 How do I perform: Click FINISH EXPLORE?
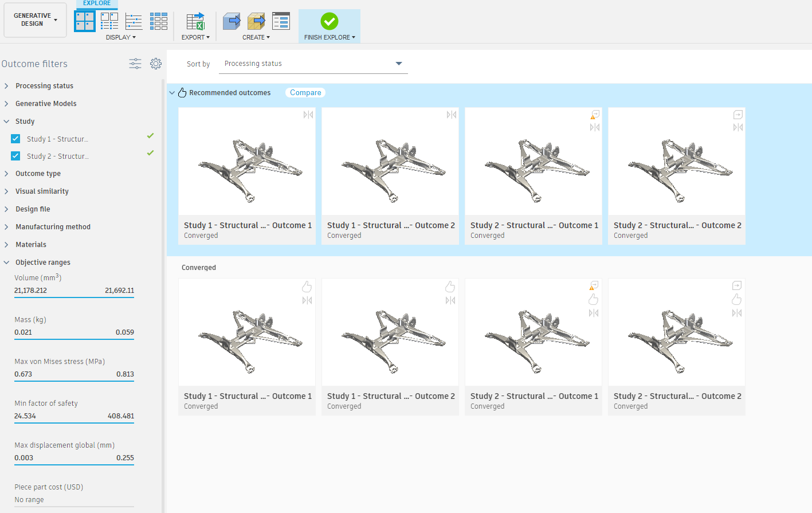329,26
